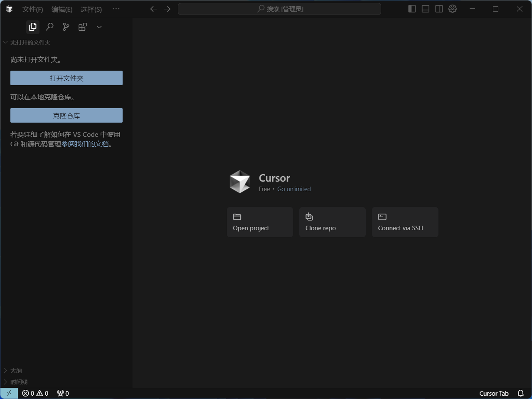Click the 搜索 [管理员] command center box

(279, 9)
